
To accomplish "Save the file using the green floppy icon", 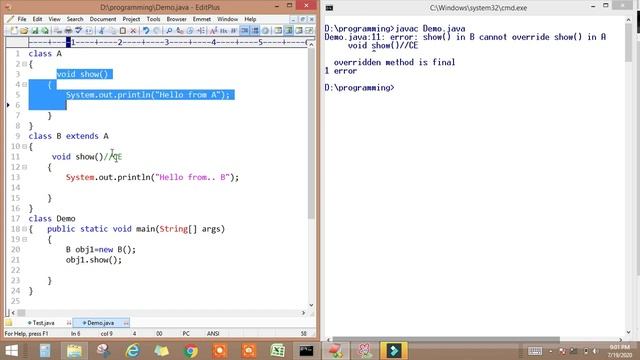I will 35,31.
